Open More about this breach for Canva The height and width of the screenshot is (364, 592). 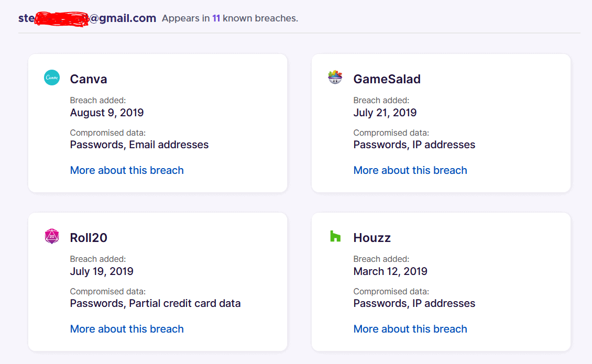click(127, 170)
